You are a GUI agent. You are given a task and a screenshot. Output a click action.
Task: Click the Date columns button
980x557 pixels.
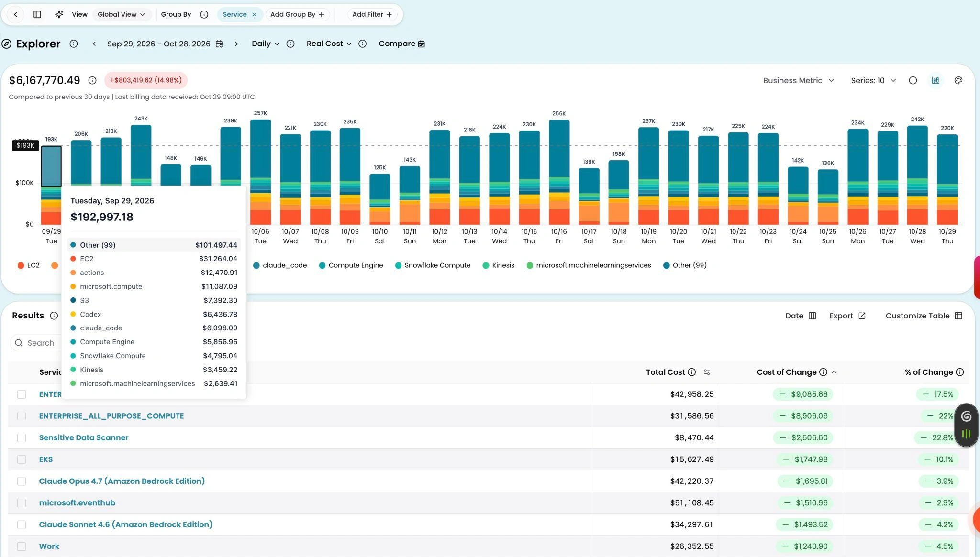801,316
